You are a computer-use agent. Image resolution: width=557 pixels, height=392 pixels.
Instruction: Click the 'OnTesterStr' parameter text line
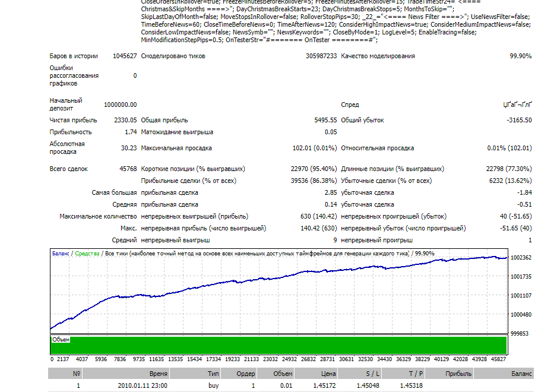pos(302,40)
